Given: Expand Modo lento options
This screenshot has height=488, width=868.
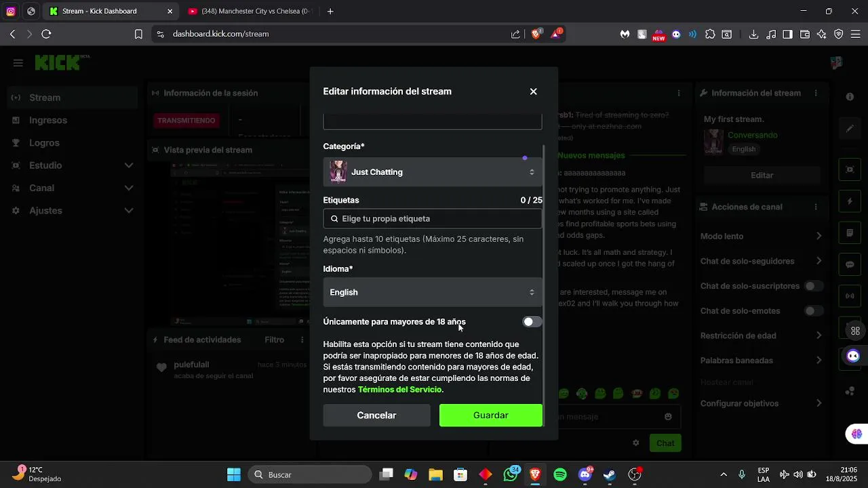Looking at the screenshot, I should pos(818,236).
